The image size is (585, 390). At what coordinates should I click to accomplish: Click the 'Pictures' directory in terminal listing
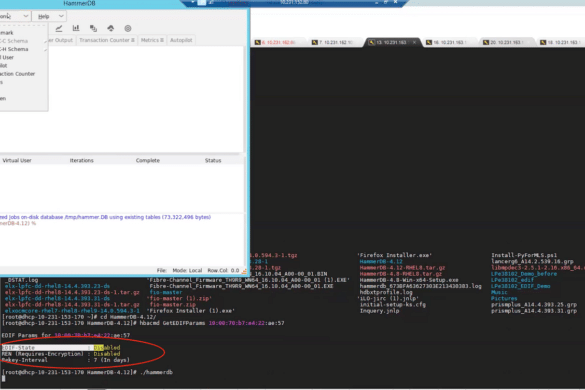pos(504,299)
